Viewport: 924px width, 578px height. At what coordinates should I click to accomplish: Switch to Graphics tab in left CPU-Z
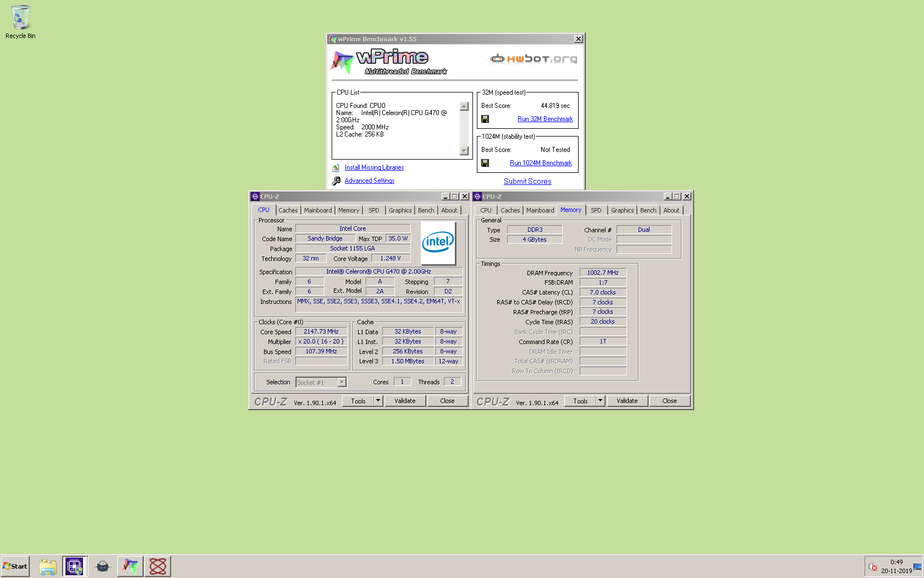(x=400, y=210)
